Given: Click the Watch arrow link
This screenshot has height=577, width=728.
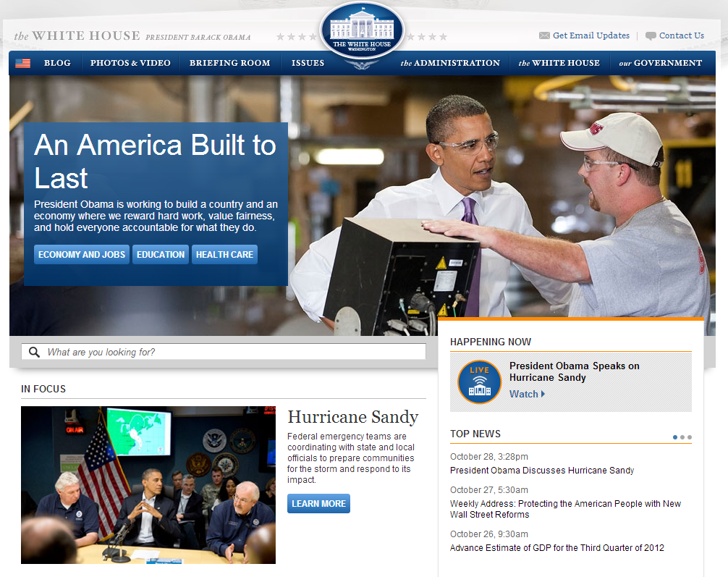Looking at the screenshot, I should (x=527, y=394).
